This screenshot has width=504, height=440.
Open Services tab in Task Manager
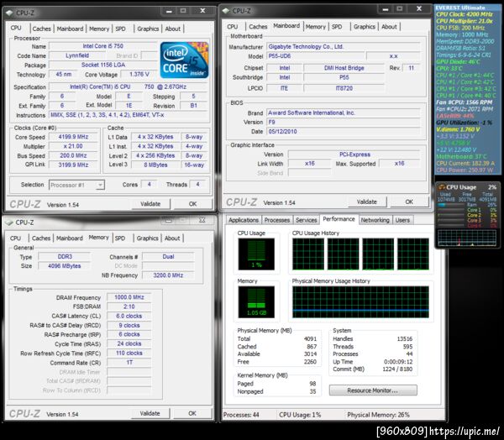pyautogui.click(x=306, y=220)
